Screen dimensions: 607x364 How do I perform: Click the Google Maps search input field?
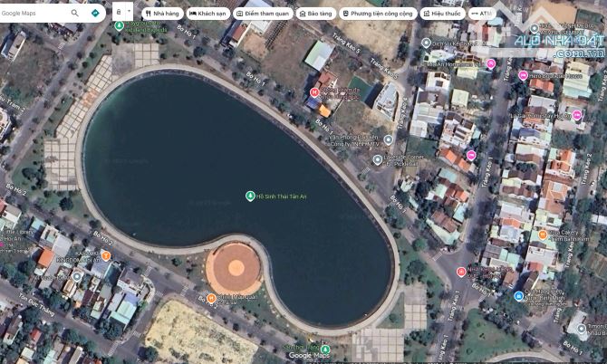click(x=34, y=14)
